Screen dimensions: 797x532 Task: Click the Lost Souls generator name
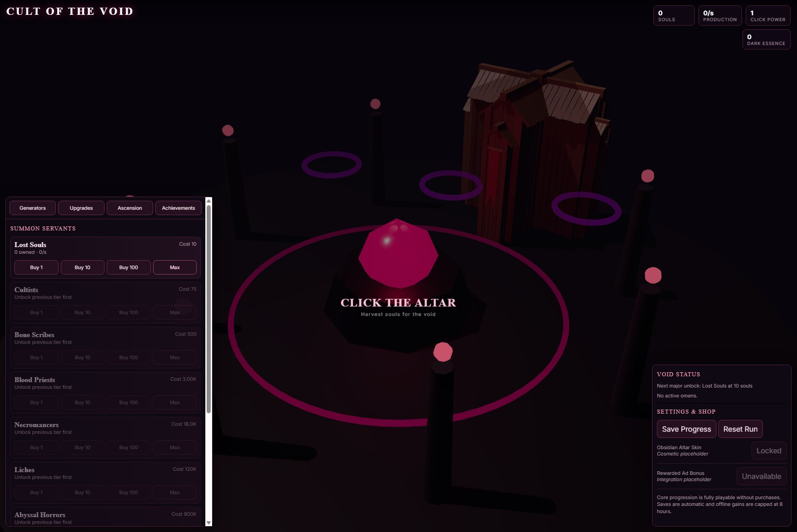pos(30,244)
